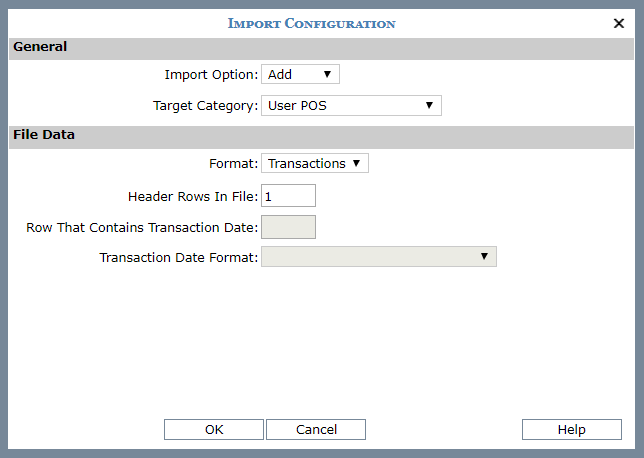The height and width of the screenshot is (458, 644).
Task: Click the File Data section header
Action: point(44,134)
